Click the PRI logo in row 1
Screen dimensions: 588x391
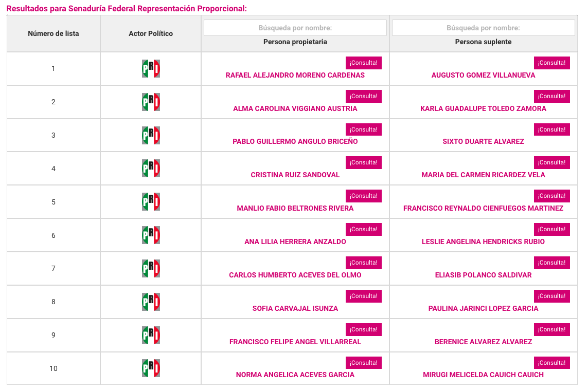pyautogui.click(x=151, y=68)
